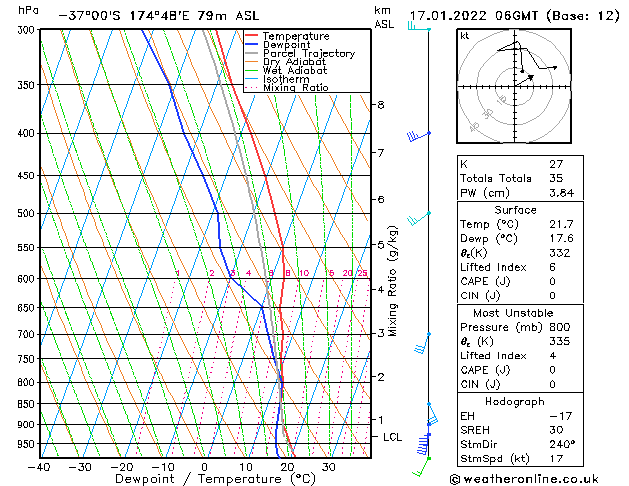The height and width of the screenshot is (486, 629).
Task: Click the LCL marker label
Action: click(392, 437)
